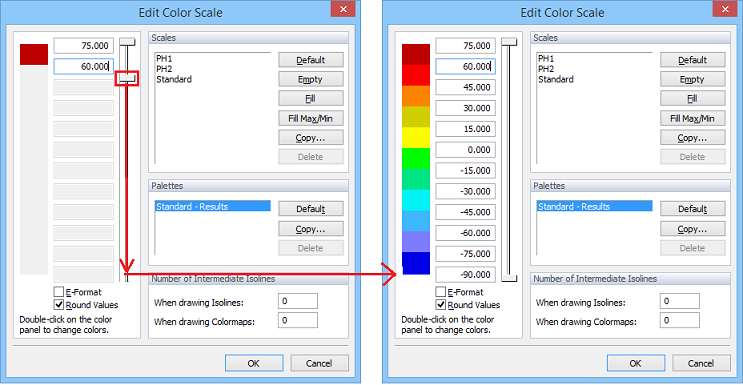Click palettes Default button in left dialog
The width and height of the screenshot is (743, 385).
coord(311,209)
